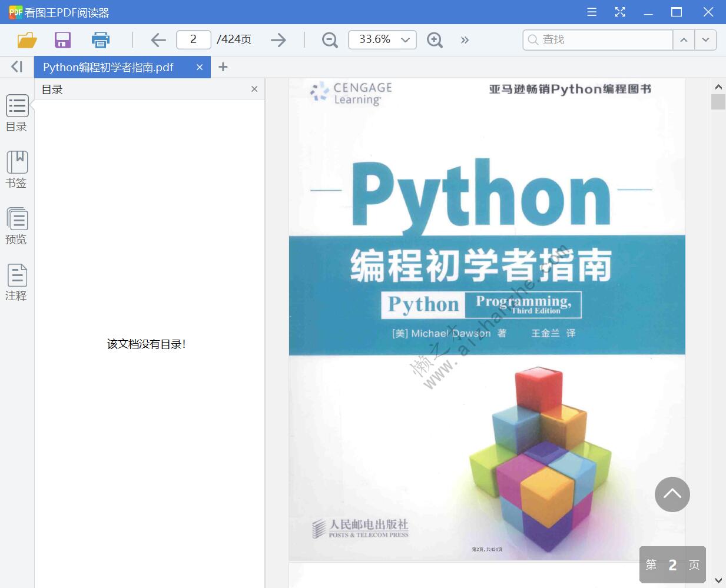
Task: Open the 目录 contents sidebar panel
Action: pyautogui.click(x=16, y=113)
